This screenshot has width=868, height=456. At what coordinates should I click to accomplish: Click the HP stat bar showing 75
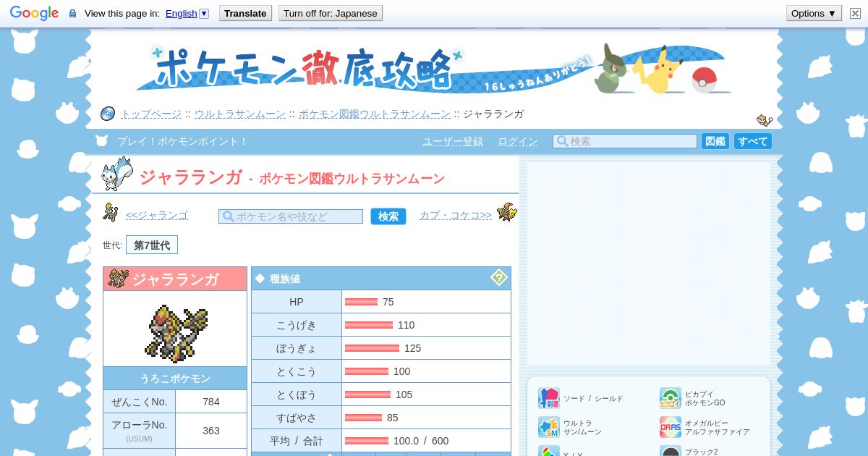coord(361,302)
